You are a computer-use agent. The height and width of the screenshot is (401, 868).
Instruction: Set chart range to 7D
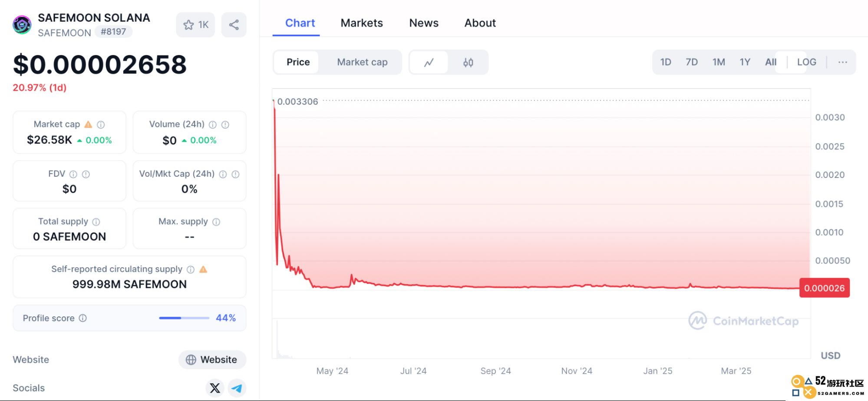coord(692,62)
